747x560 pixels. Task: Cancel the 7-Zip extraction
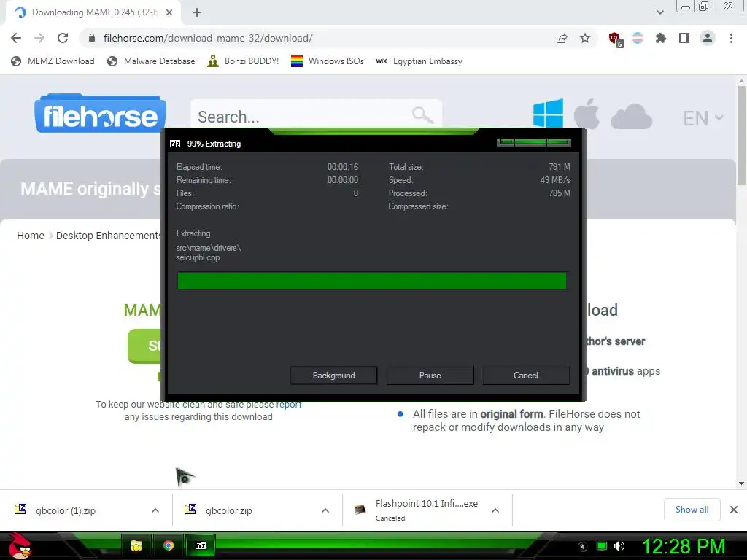click(526, 376)
